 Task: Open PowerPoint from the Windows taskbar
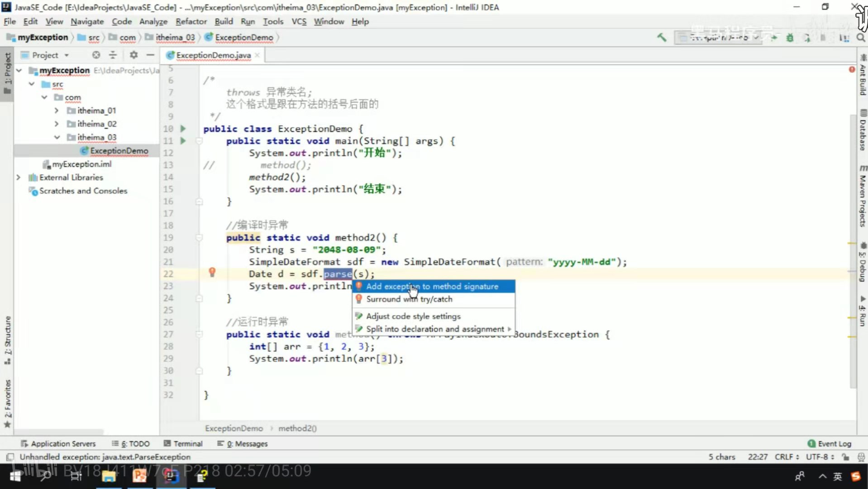pos(139,475)
